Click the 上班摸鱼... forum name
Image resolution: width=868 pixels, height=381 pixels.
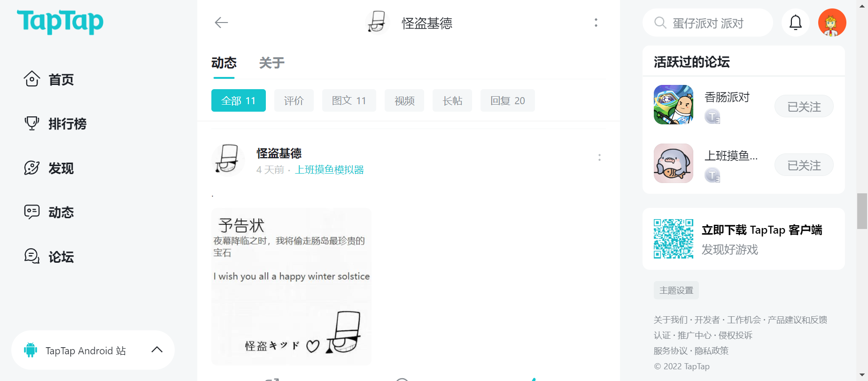(731, 156)
